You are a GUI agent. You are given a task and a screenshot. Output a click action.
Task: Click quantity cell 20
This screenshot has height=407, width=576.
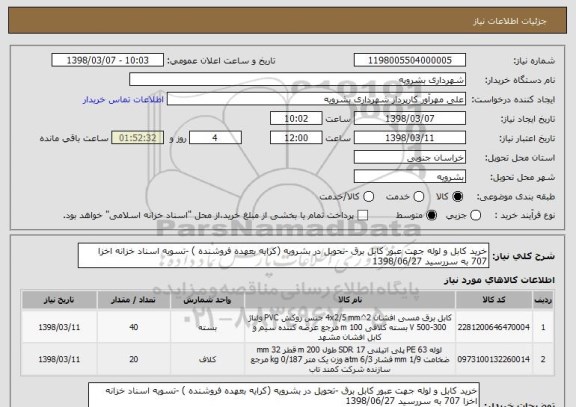click(134, 359)
